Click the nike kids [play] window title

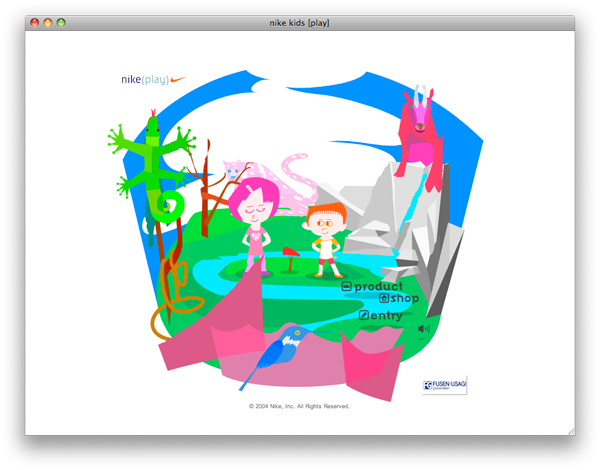tap(299, 23)
